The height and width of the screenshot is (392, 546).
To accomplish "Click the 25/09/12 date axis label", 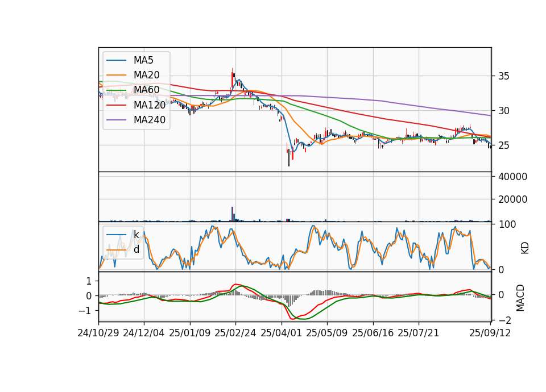I will point(490,333).
